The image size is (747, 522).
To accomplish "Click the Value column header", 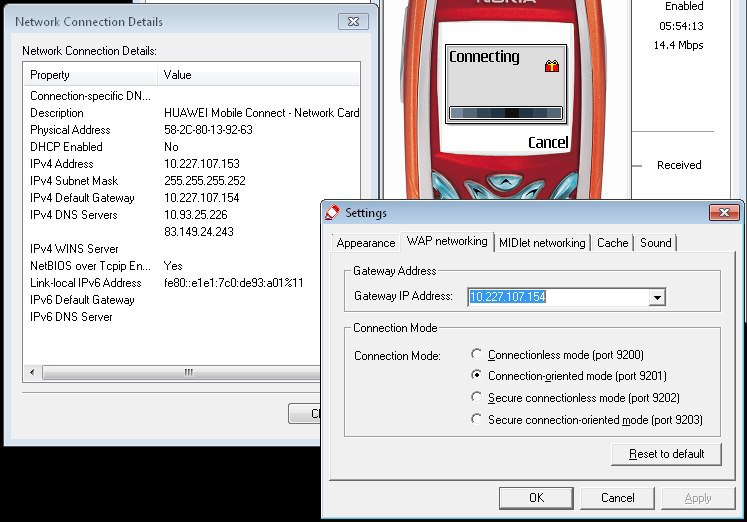I will [x=259, y=75].
